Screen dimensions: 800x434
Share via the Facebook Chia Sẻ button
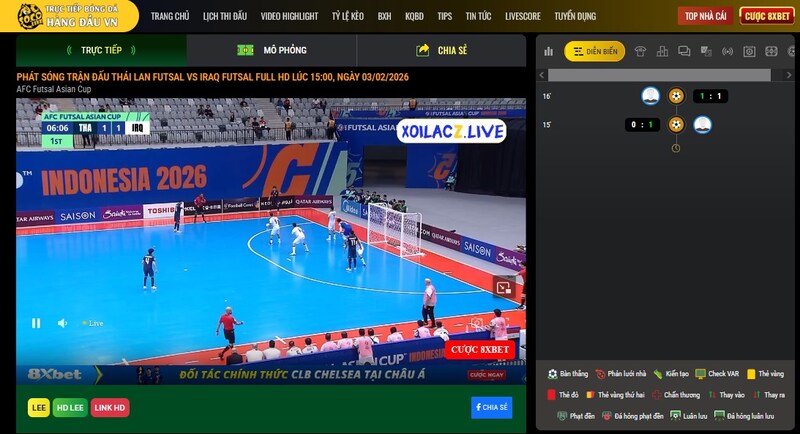[x=491, y=407]
